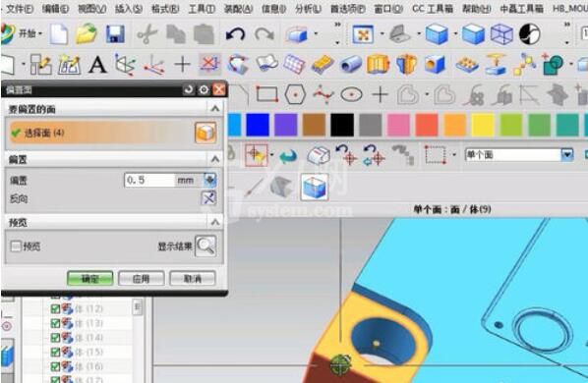Open the 分析 menu
Image resolution: width=588 pixels, height=383 pixels.
pos(308,8)
